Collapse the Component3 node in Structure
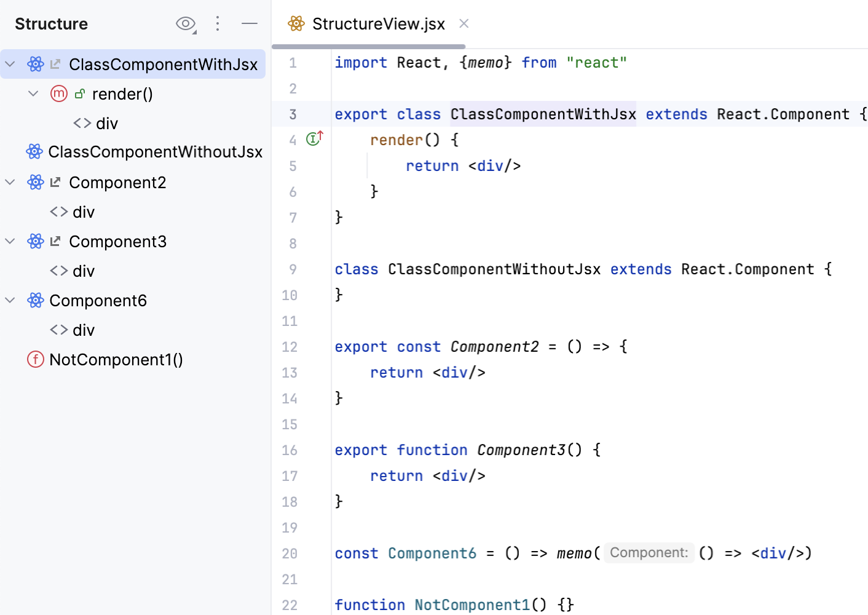 [x=10, y=241]
